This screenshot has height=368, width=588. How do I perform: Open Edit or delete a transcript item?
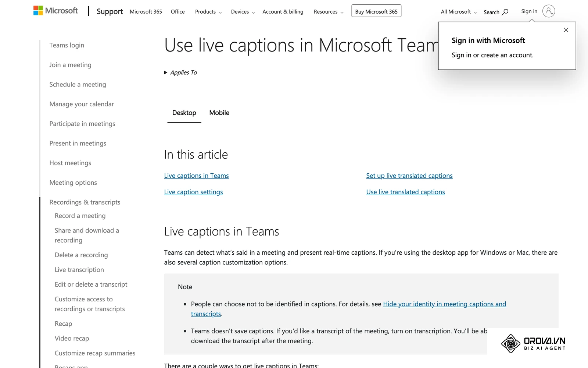pos(91,284)
